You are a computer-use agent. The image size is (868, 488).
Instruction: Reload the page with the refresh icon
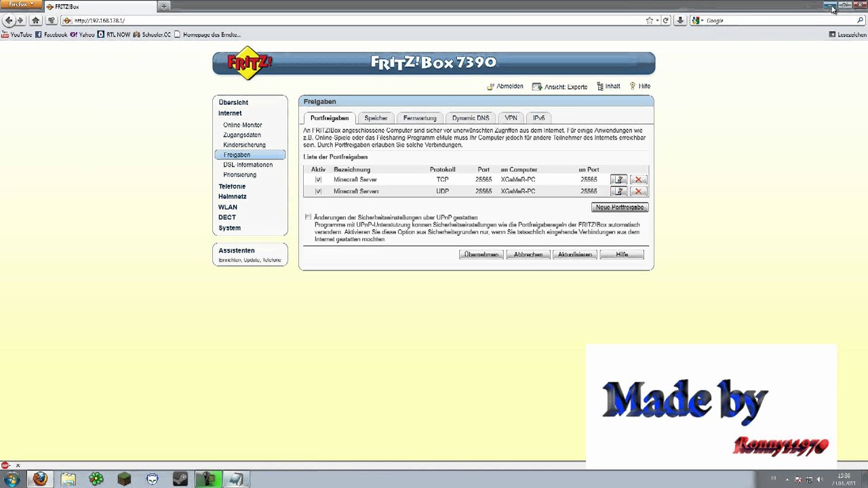(666, 20)
